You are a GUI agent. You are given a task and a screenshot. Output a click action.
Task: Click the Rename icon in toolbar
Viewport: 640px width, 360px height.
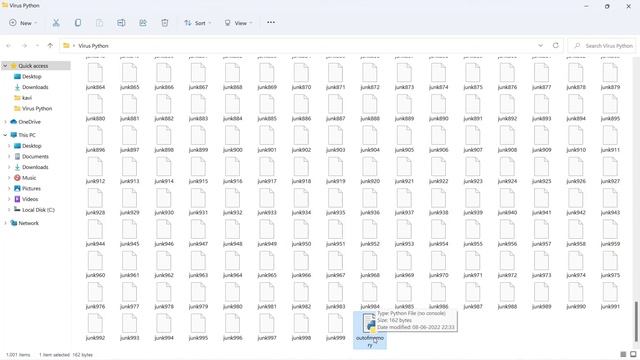[x=121, y=23]
